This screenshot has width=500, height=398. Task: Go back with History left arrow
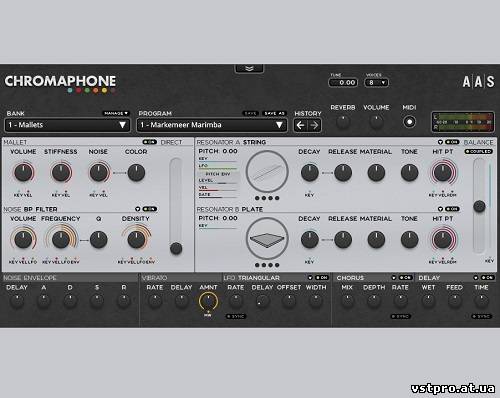click(x=300, y=125)
